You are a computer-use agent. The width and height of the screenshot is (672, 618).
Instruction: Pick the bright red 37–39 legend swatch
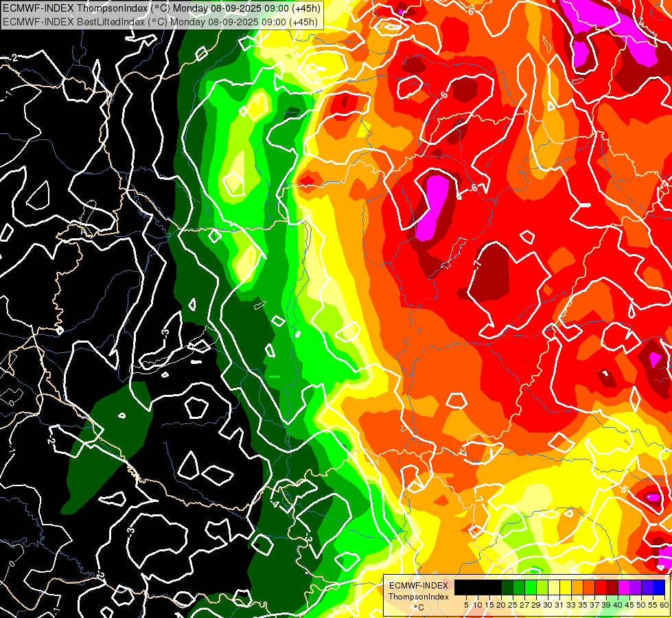(x=601, y=588)
